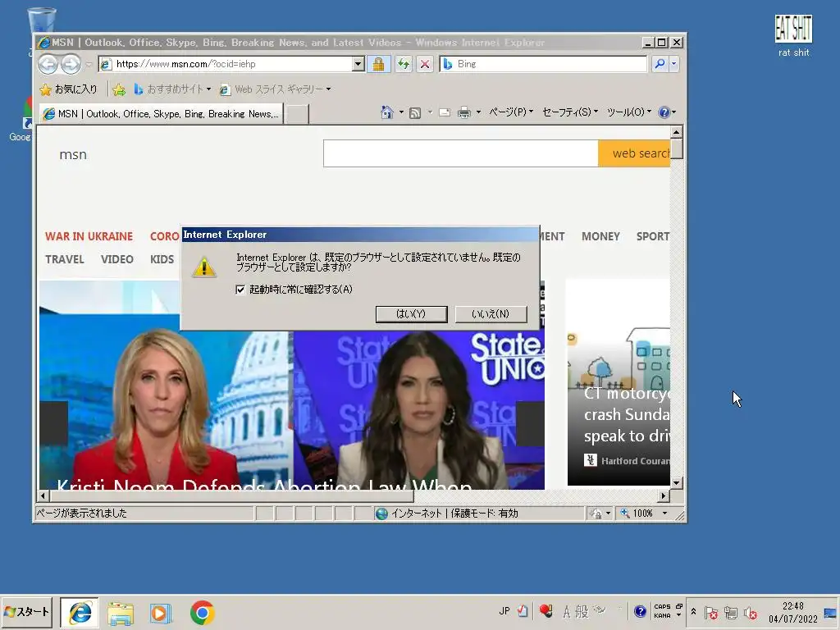Click the network status tray icon

pyautogui.click(x=731, y=612)
